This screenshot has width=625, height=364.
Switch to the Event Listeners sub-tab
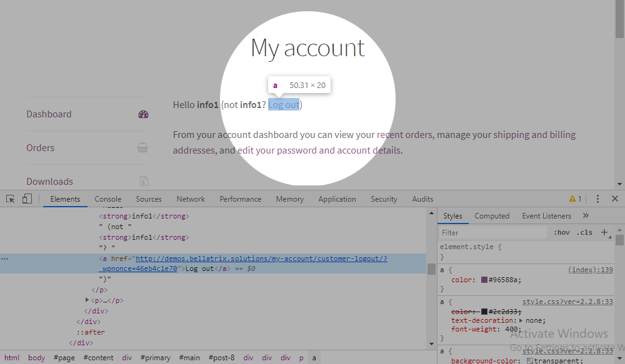[x=546, y=216]
